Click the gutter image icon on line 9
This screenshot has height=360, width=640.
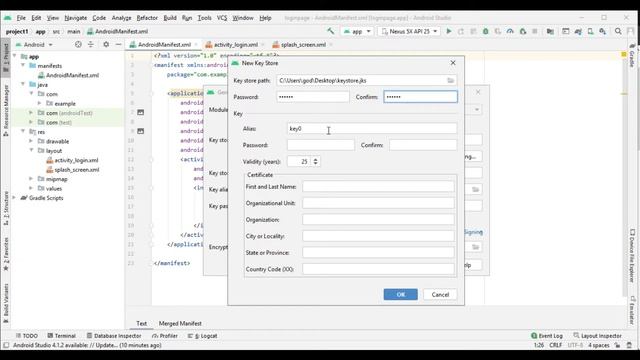tap(141, 131)
